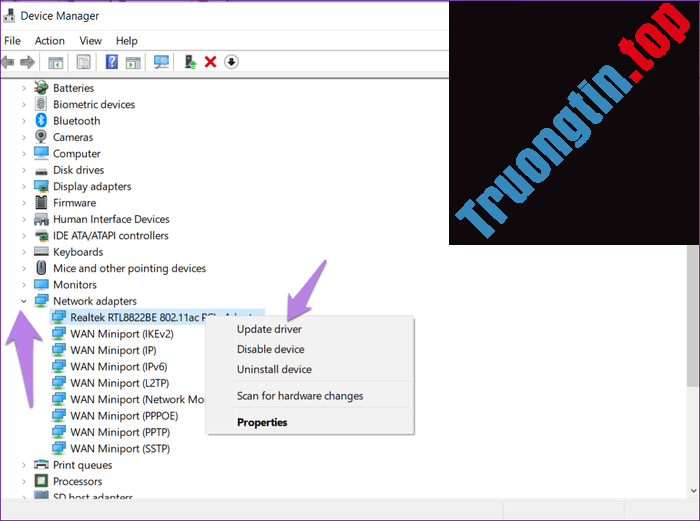Screen dimensions: 700x521
Task: Select WAN Miniport (PPTP)
Action: tap(120, 432)
